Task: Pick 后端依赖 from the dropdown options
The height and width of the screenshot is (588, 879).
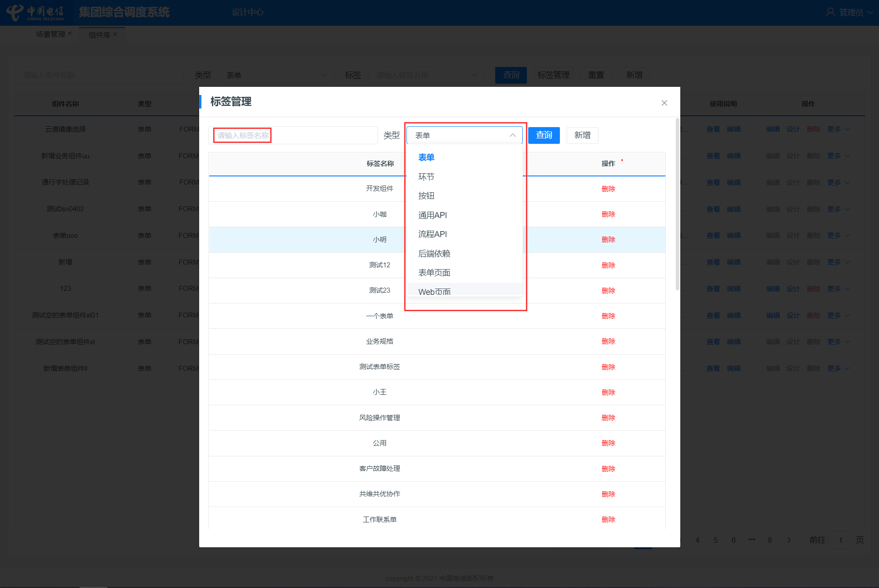Action: click(434, 254)
